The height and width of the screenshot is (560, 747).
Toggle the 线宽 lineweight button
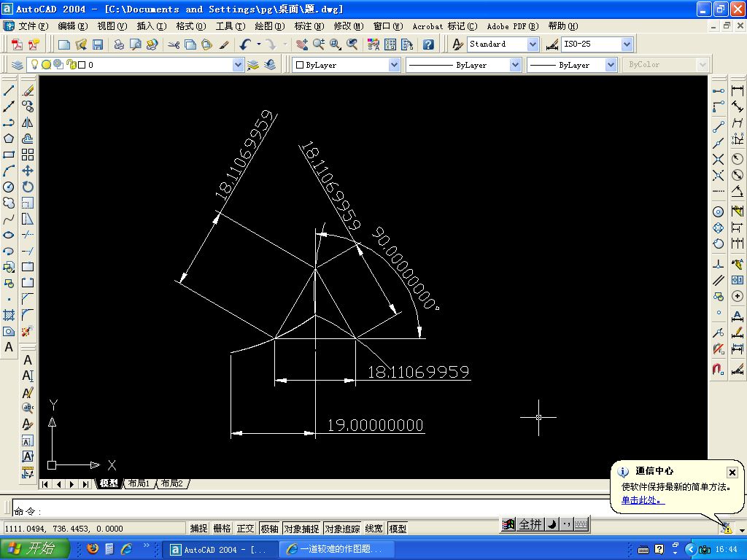374,529
